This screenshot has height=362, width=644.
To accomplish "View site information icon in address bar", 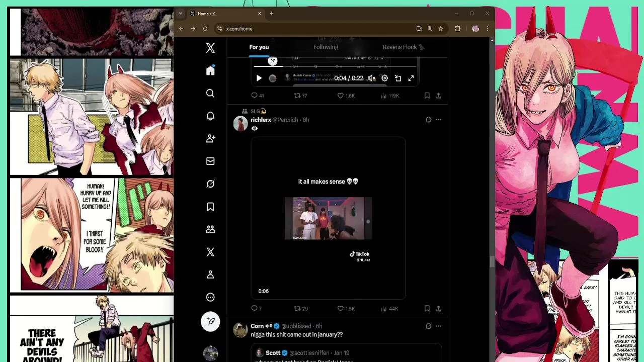I will click(219, 29).
